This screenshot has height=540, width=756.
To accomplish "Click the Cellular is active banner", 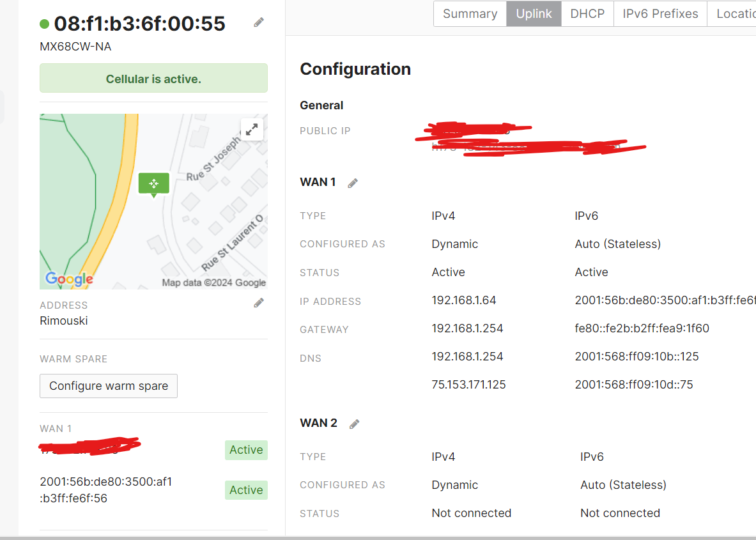I will [x=153, y=79].
